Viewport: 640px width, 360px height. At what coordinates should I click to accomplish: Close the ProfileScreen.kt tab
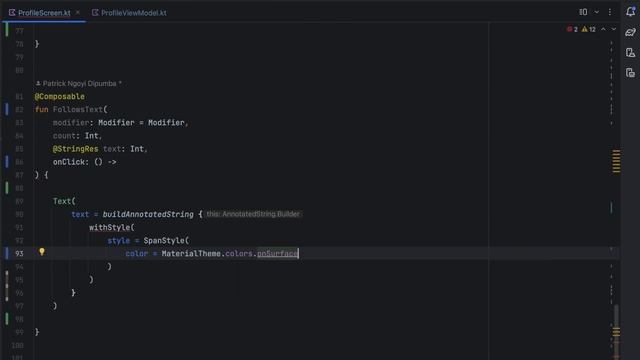[78, 13]
